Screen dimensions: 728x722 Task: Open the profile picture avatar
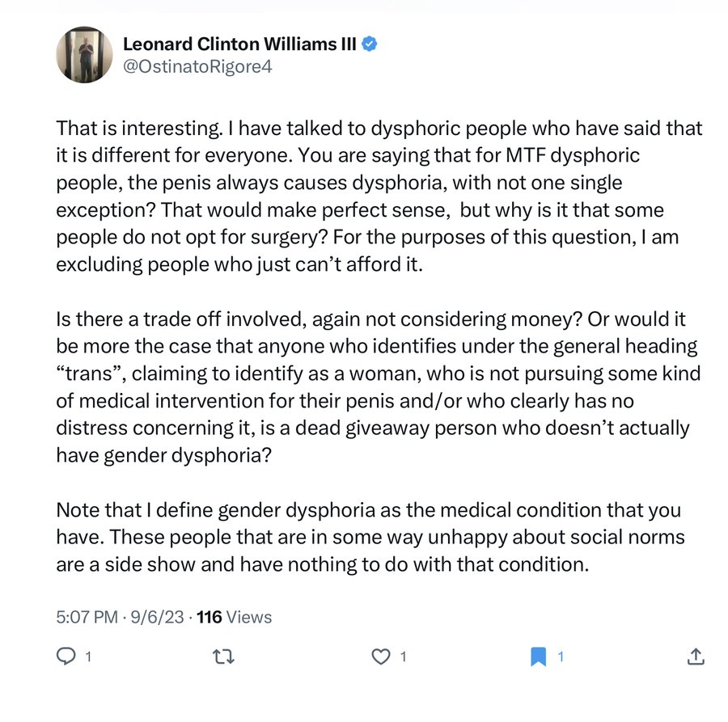click(x=84, y=55)
